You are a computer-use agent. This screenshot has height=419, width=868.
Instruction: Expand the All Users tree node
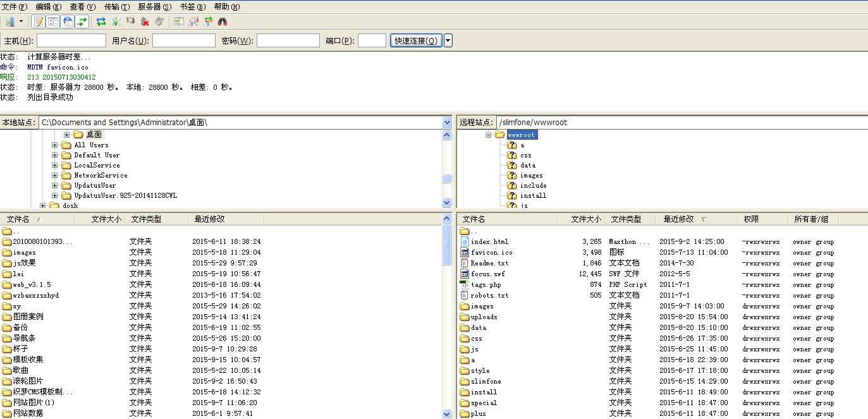pyautogui.click(x=55, y=145)
